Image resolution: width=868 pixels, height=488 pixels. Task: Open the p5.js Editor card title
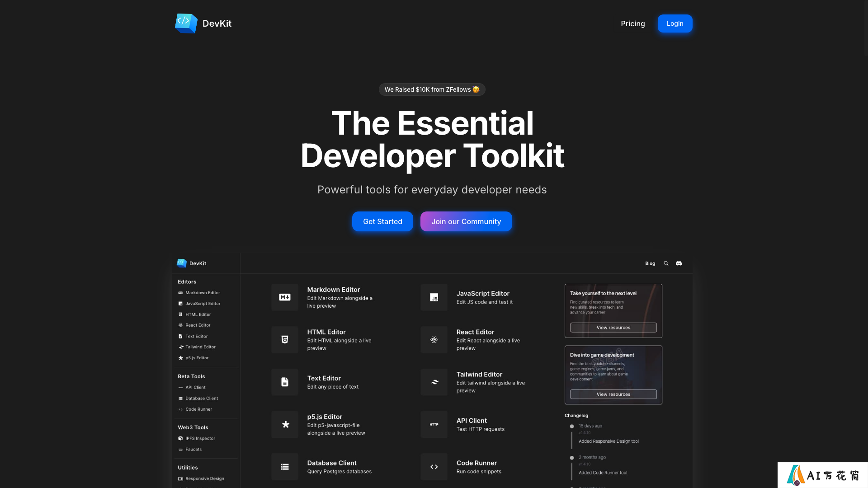click(x=325, y=417)
